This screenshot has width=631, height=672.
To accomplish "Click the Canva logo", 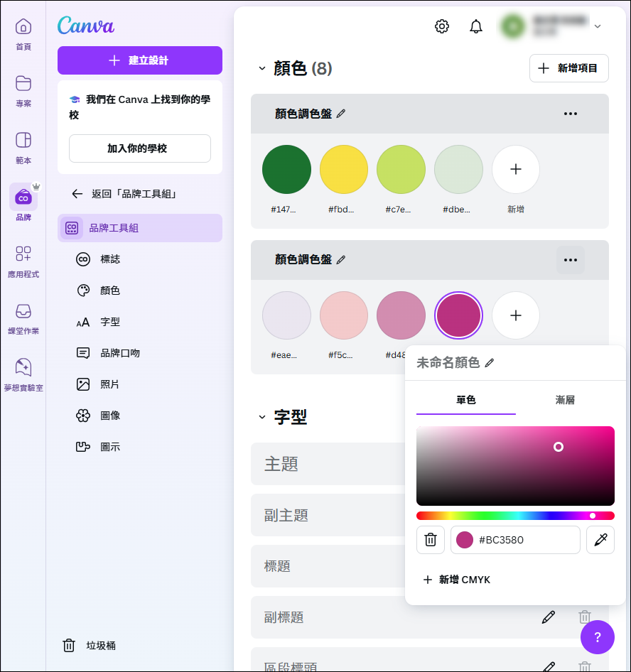I will (x=86, y=26).
